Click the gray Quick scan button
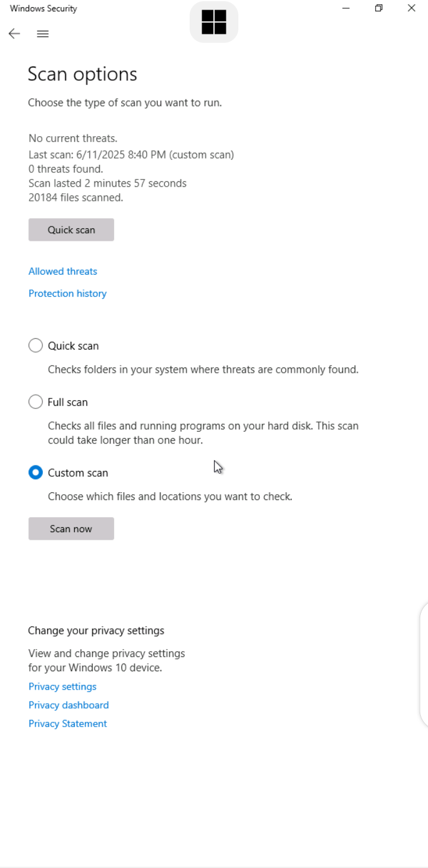The height and width of the screenshot is (868, 428). 71,229
